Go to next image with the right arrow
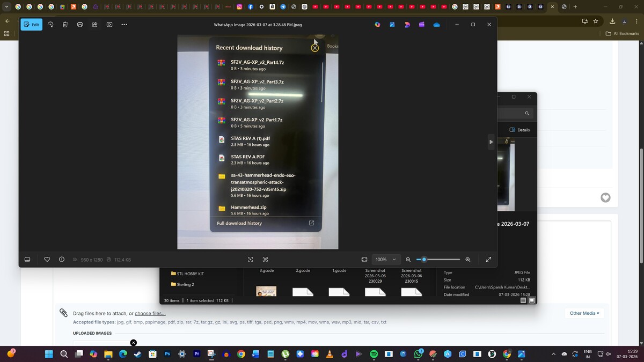The width and height of the screenshot is (644, 362). pos(491,142)
